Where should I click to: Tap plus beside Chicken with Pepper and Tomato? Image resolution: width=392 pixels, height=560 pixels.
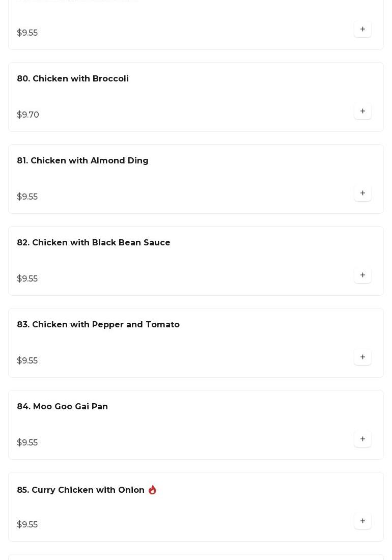click(362, 357)
